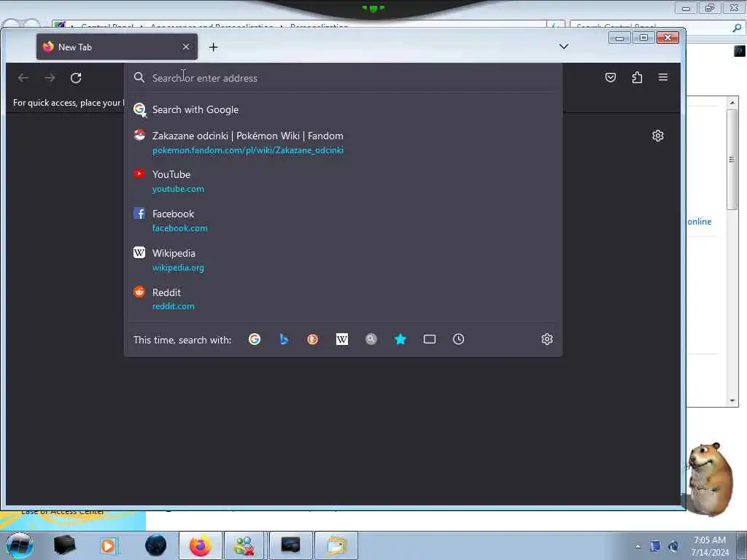
Task: Click the wikipedia.org URL text
Action: click(x=178, y=268)
